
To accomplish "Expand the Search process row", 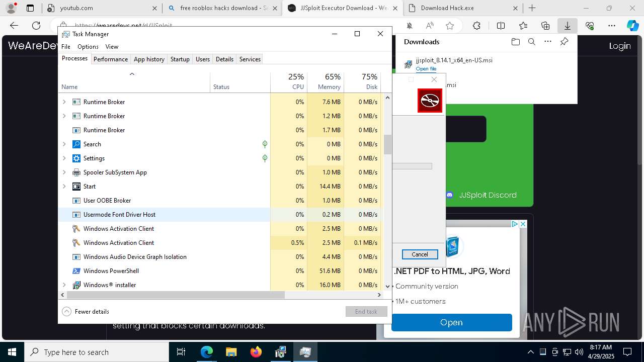I will click(64, 144).
